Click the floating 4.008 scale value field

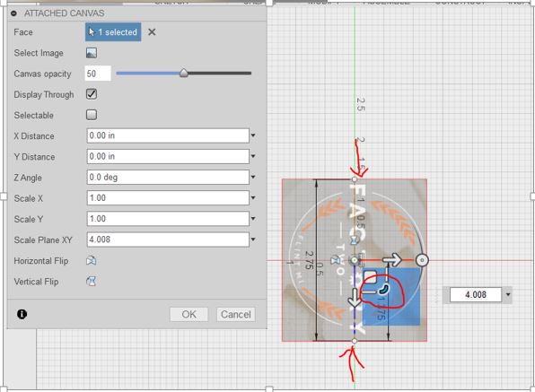(476, 294)
